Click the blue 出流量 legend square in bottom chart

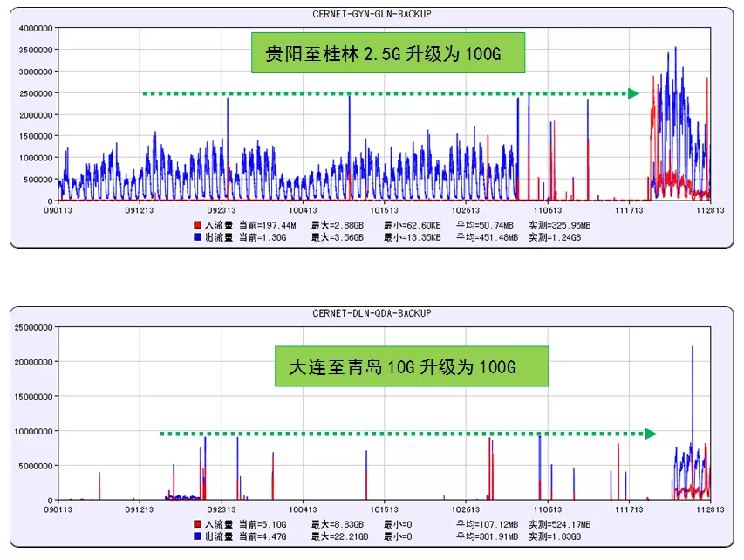[x=197, y=536]
